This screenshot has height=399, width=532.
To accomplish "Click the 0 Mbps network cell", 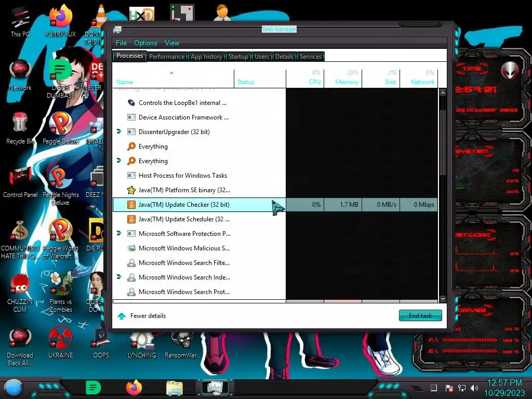I will click(x=419, y=205).
